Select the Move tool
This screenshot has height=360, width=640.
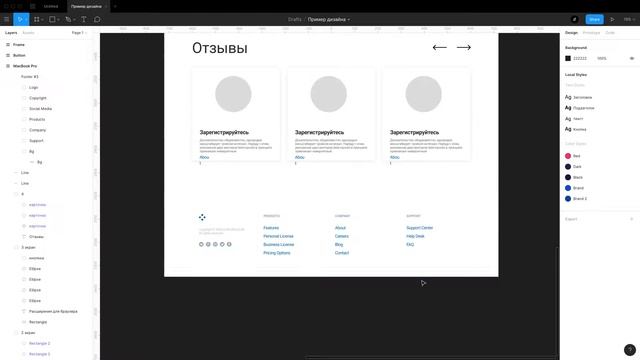tap(19, 19)
